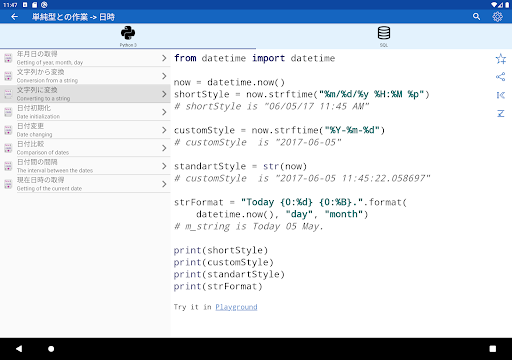Image resolution: width=512 pixels, height=360 pixels.
Task: Tap the breadcrumb title '単純型との作業 -> 日時'
Action: click(73, 17)
